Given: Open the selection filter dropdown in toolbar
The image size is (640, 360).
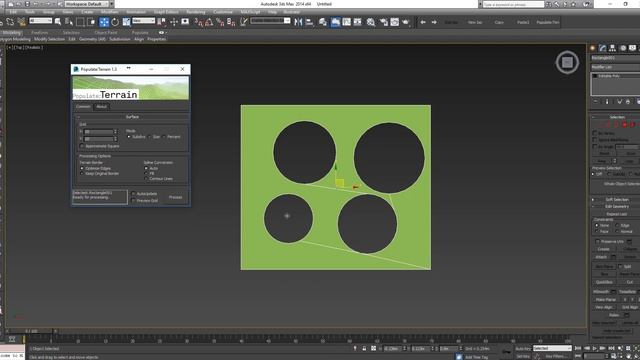Looking at the screenshot, I should click(x=40, y=20).
